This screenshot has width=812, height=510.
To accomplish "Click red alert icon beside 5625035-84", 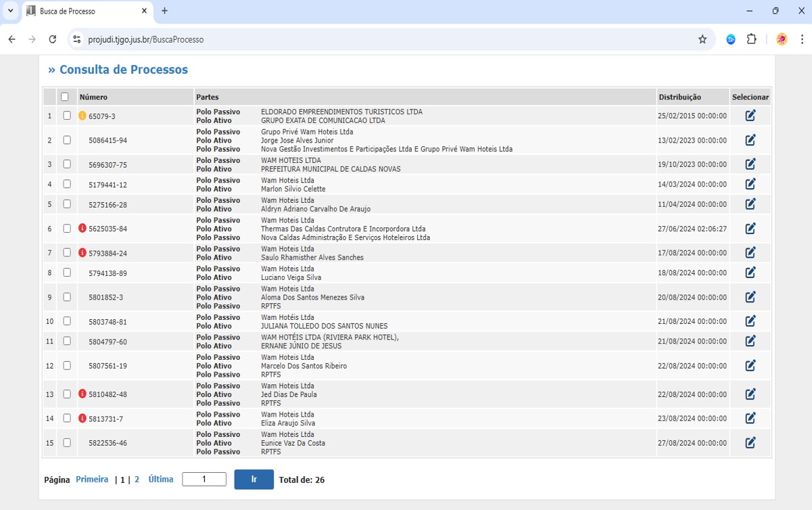I will pyautogui.click(x=82, y=229).
